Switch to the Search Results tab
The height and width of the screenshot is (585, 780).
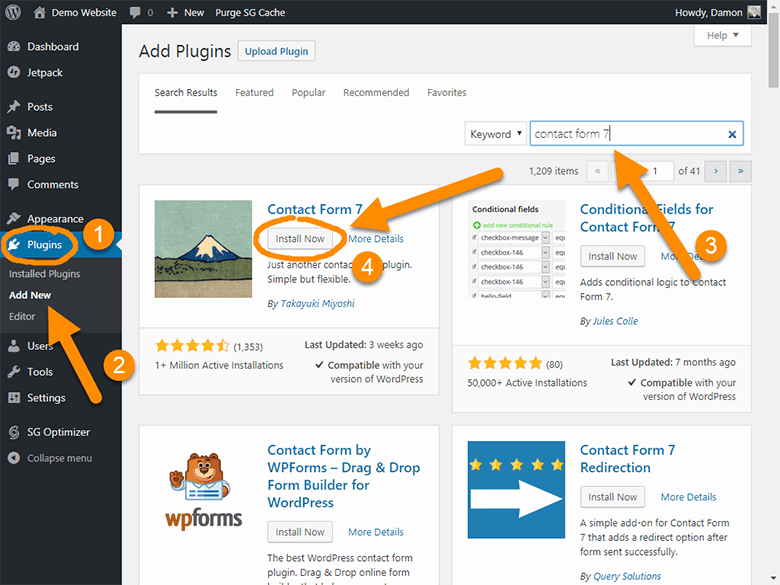186,93
